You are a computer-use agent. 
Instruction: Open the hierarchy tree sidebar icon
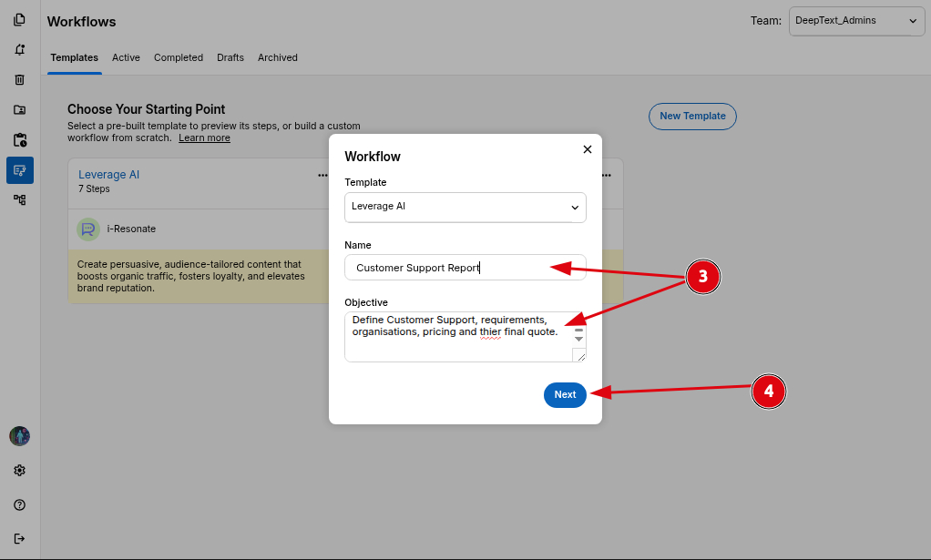20,199
